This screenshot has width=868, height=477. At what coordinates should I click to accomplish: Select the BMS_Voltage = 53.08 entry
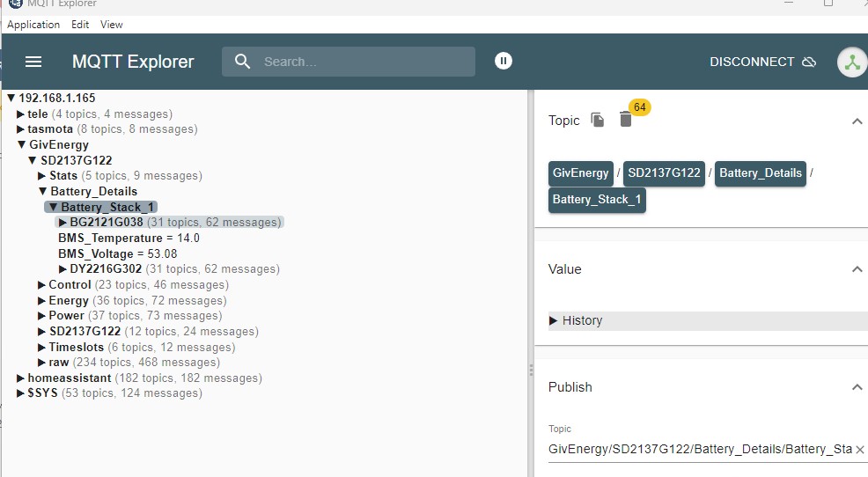click(x=117, y=253)
